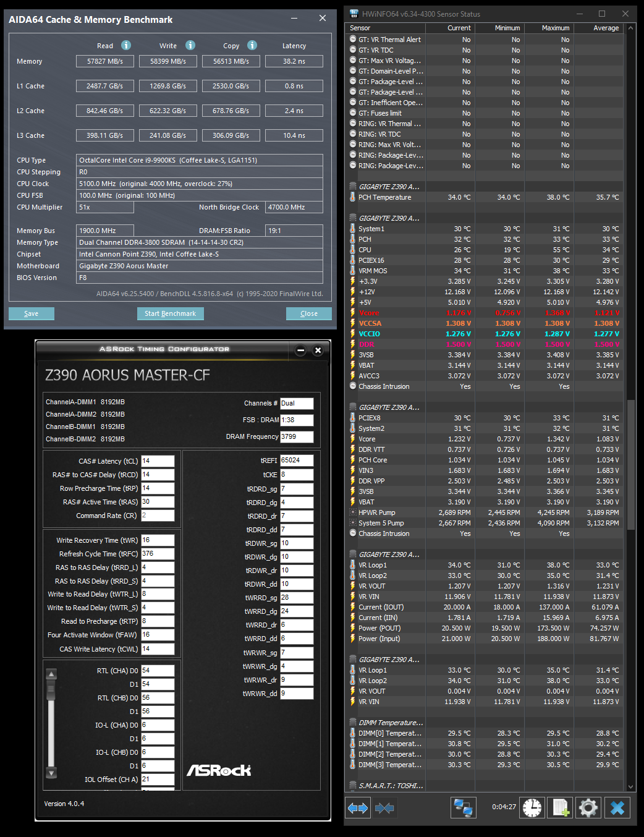644x837 pixels.
Task: Select the Power (POUT) sensor row
Action: click(x=485, y=628)
